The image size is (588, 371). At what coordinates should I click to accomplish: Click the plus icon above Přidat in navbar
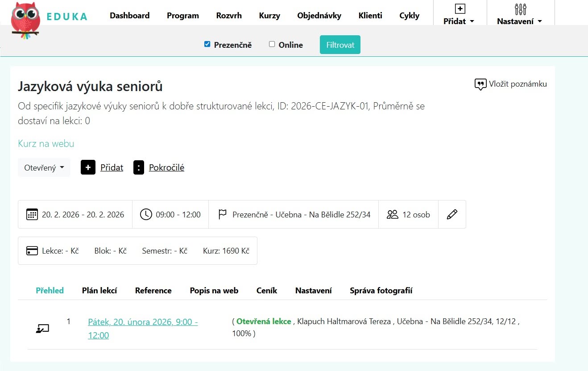[460, 8]
